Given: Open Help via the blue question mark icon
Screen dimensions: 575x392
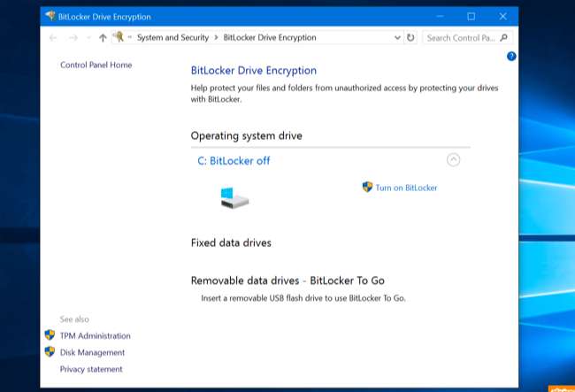Looking at the screenshot, I should pyautogui.click(x=511, y=56).
